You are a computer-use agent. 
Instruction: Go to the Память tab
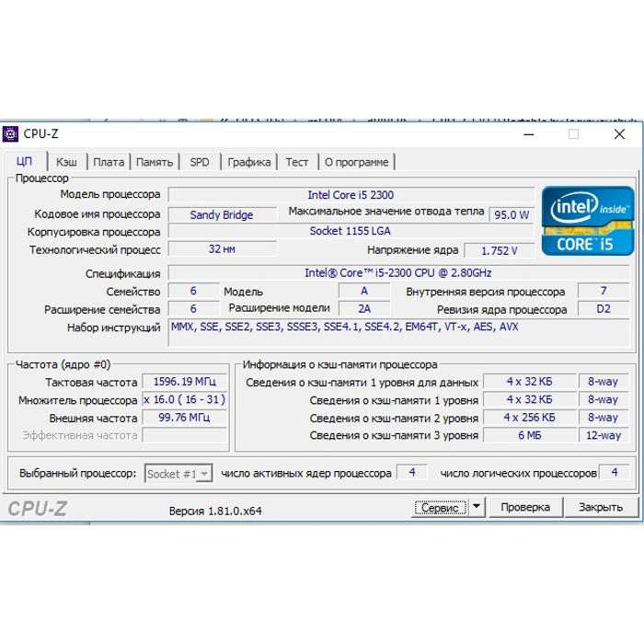point(155,162)
